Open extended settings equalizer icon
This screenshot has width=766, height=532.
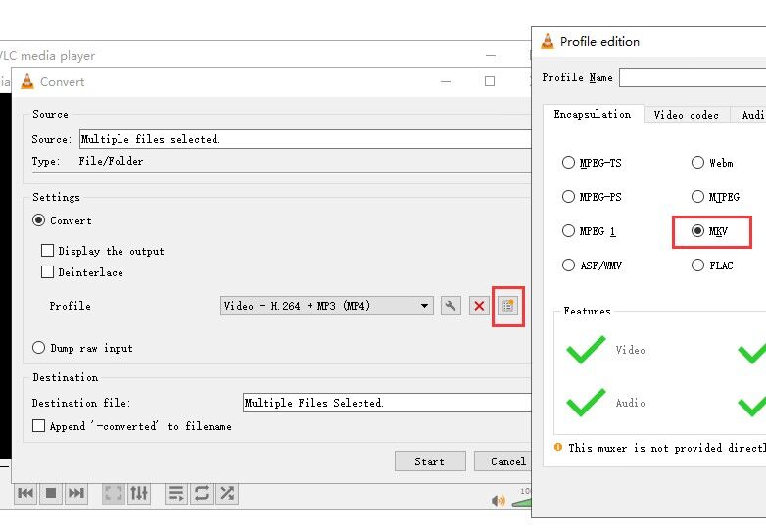(x=139, y=493)
